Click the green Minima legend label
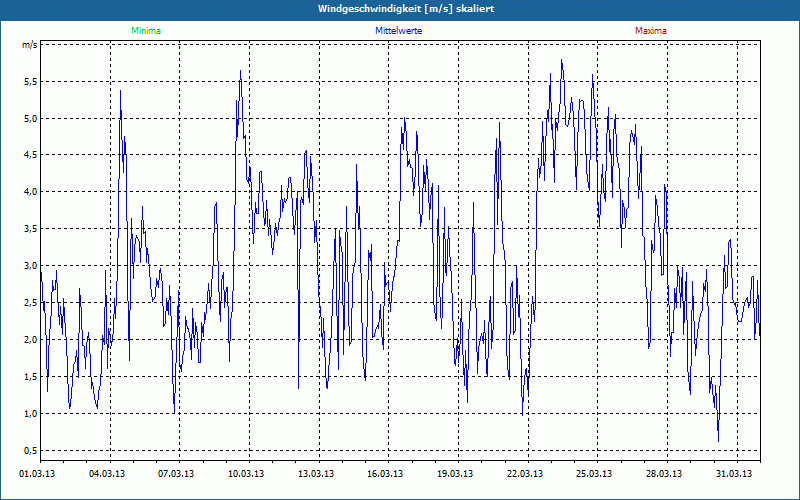The width and height of the screenshot is (800, 500). pyautogui.click(x=146, y=31)
